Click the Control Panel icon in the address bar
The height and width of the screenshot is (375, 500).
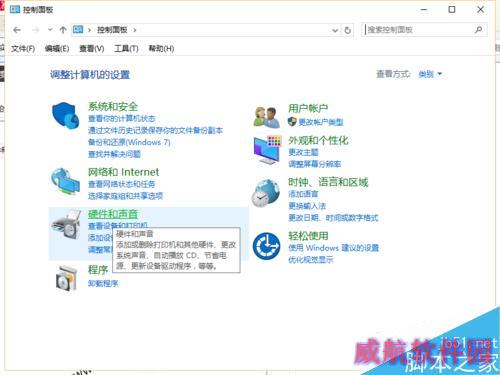click(78, 30)
